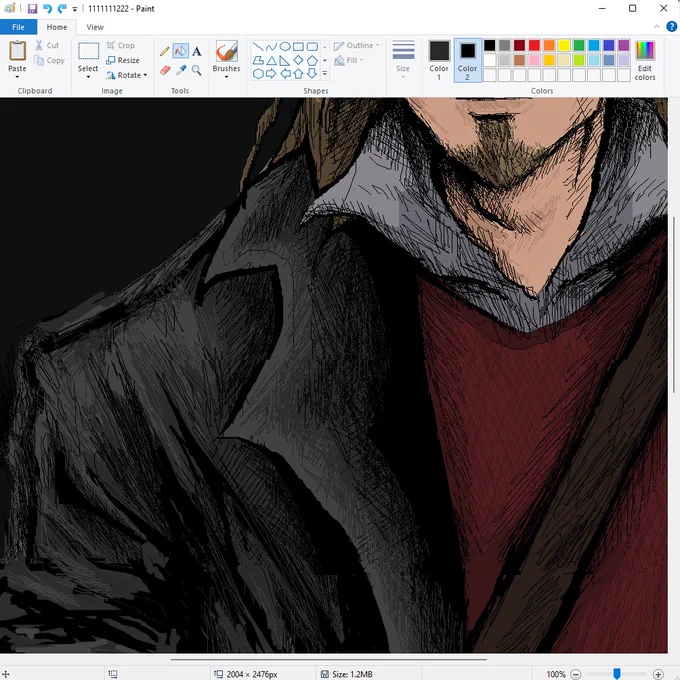Click the Crop button
The height and width of the screenshot is (680, 680).
coord(121,45)
